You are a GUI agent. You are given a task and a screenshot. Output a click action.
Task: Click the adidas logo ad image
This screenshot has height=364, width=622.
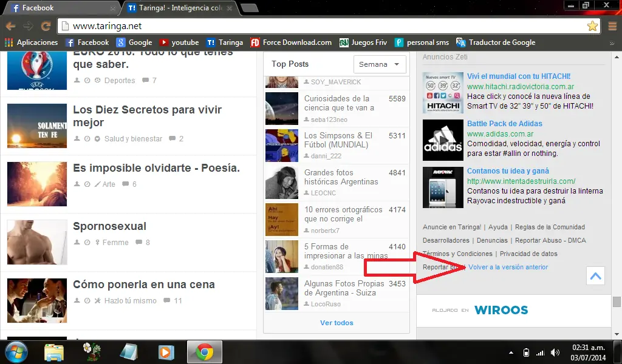tap(443, 140)
